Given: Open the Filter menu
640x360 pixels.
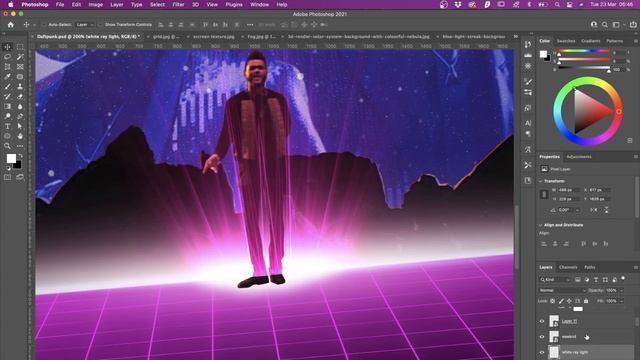Looking at the screenshot, I should 178,4.
